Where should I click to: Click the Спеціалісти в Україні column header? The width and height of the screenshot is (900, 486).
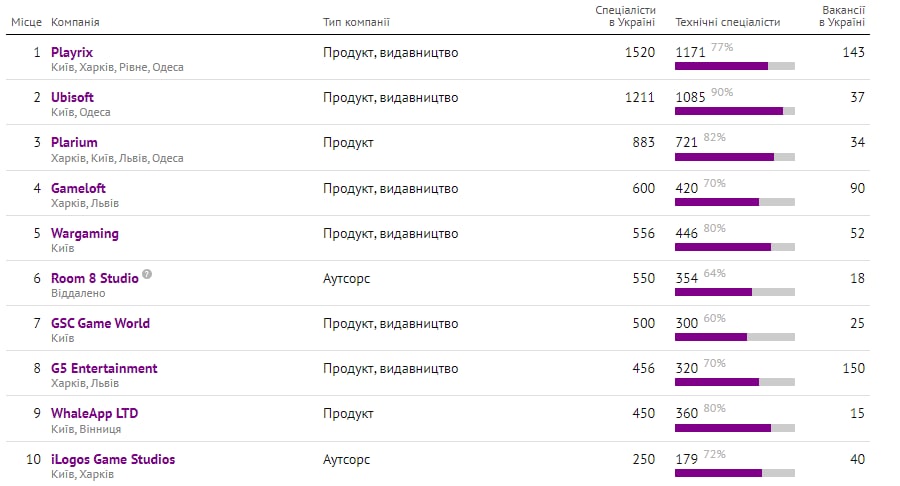point(625,16)
